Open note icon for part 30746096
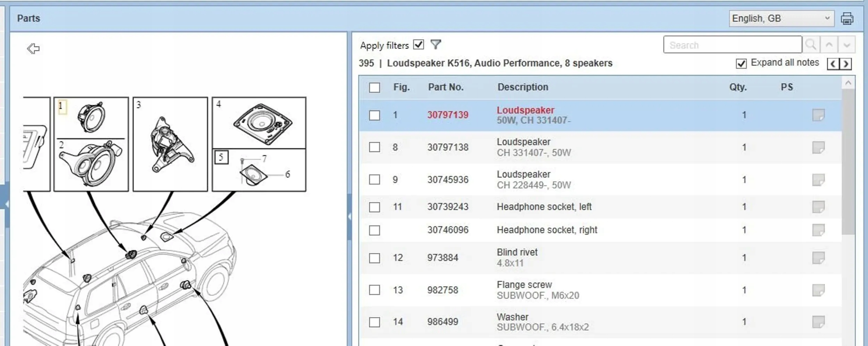Screen dimensions: 868x346 point(818,230)
